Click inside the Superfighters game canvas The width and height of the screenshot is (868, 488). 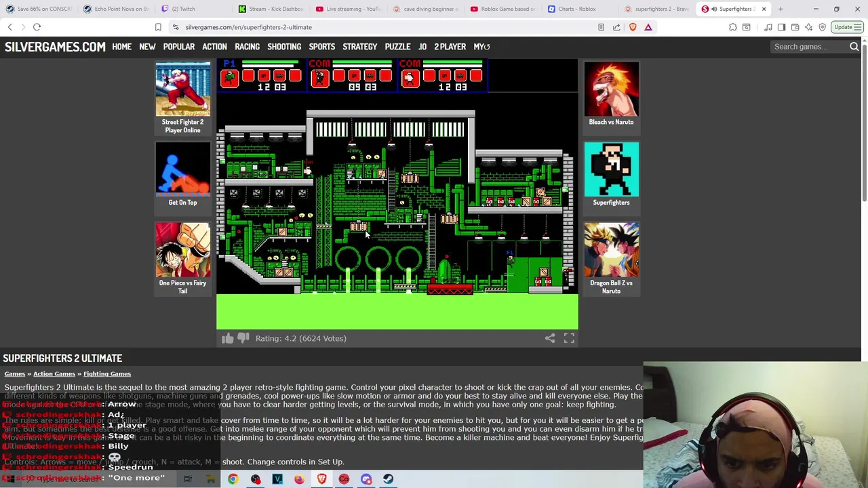coord(397,194)
